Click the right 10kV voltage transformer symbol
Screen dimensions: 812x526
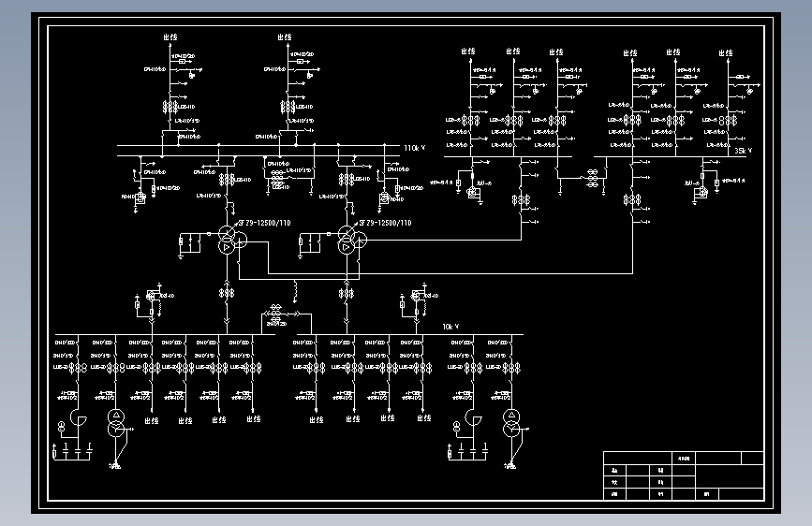[416, 296]
